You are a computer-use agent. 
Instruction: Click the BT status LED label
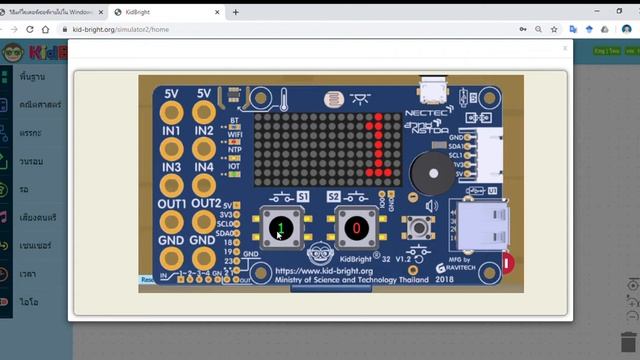[x=234, y=120]
